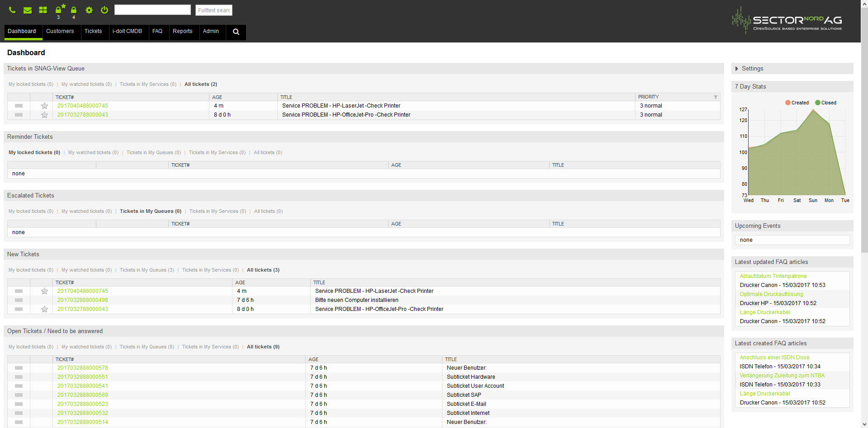Click flag of open ticket 2017032888000578
868x428 pixels.
(19, 368)
